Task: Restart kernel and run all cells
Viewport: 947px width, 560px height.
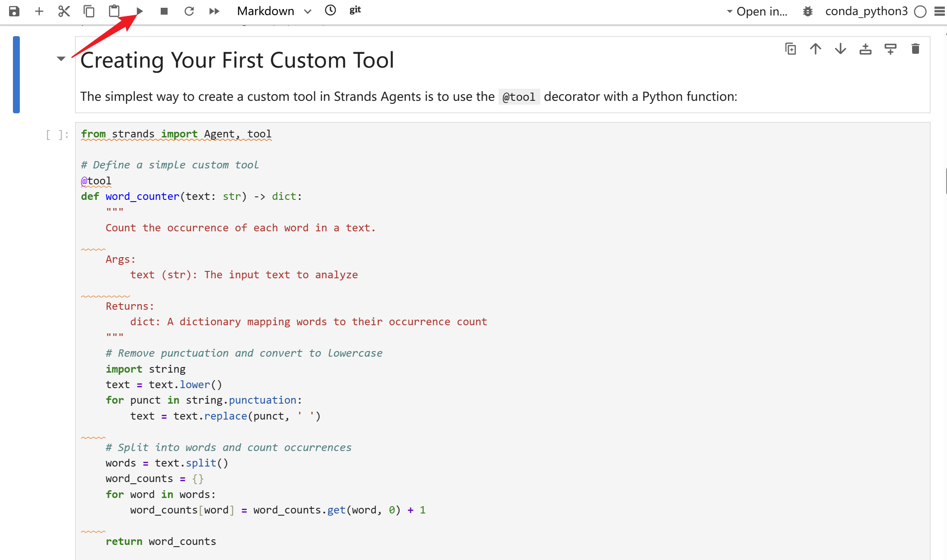Action: [214, 11]
